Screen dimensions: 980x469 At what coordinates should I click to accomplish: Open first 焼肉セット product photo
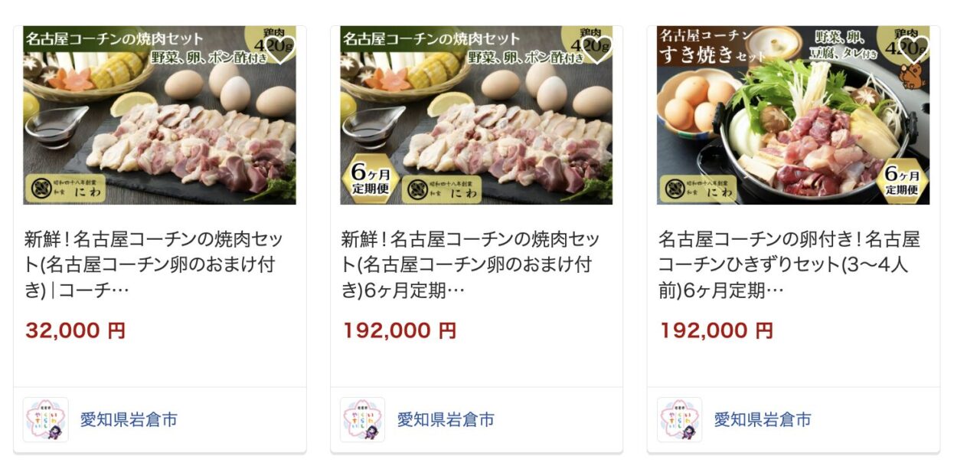[159, 115]
